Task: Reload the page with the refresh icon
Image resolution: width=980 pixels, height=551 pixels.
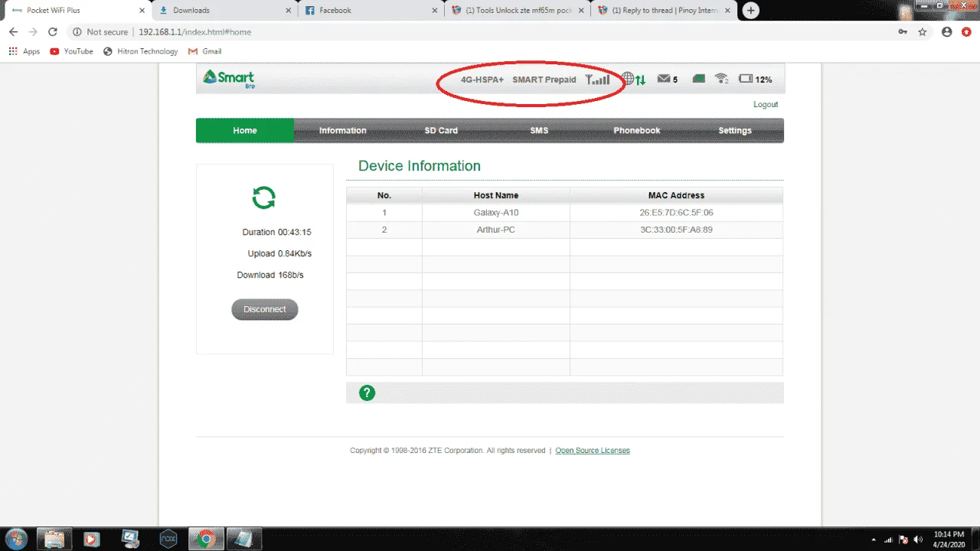Action: (x=53, y=32)
